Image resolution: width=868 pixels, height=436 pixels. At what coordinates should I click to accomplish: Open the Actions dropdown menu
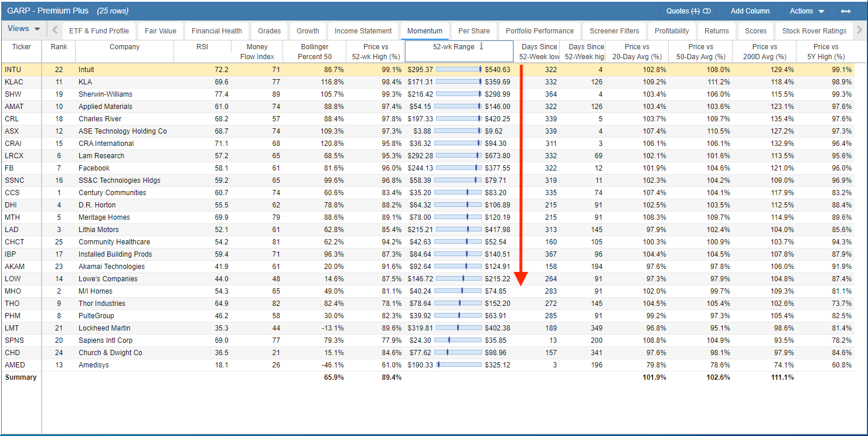pyautogui.click(x=806, y=11)
